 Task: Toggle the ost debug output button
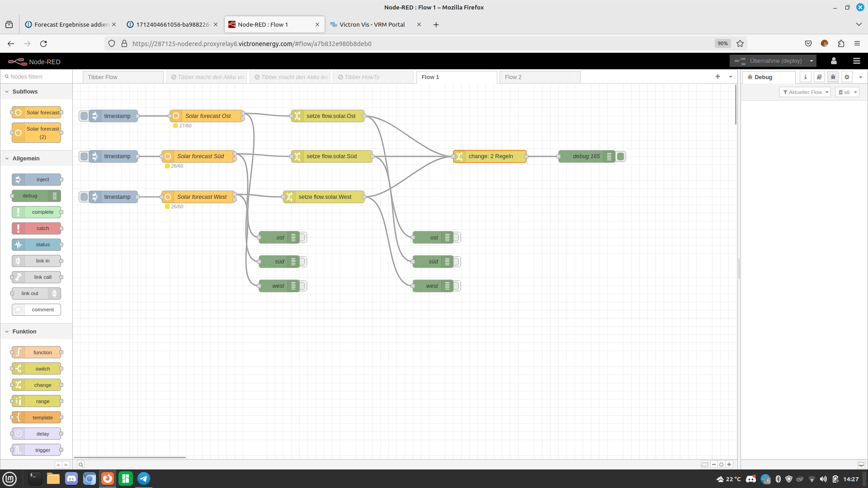click(x=303, y=237)
